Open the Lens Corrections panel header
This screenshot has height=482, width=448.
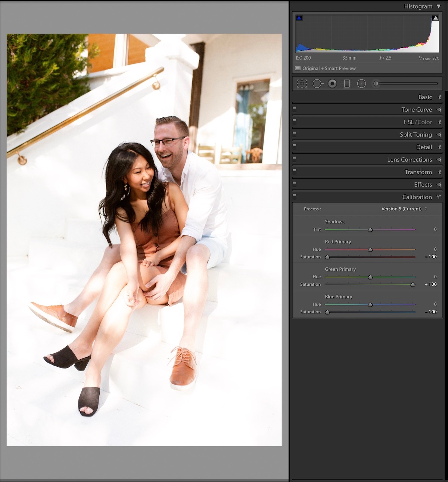(409, 160)
